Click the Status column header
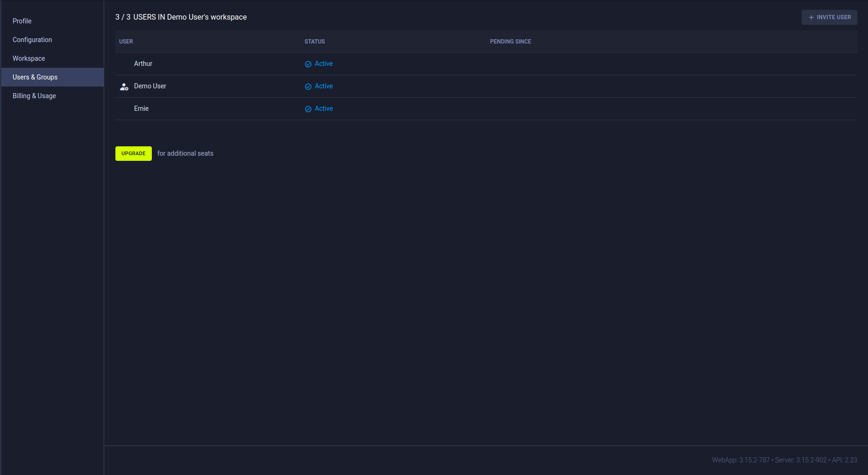 [314, 42]
